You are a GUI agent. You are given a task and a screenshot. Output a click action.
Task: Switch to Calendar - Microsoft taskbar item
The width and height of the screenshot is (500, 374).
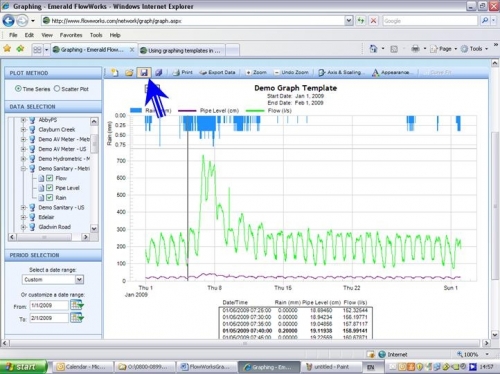click(x=82, y=367)
